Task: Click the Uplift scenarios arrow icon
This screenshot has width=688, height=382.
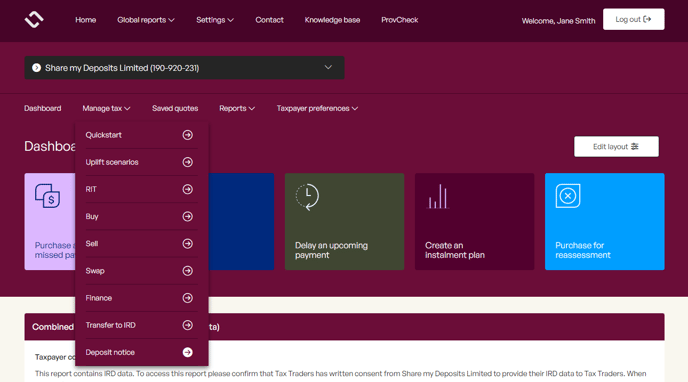Action: (x=187, y=162)
